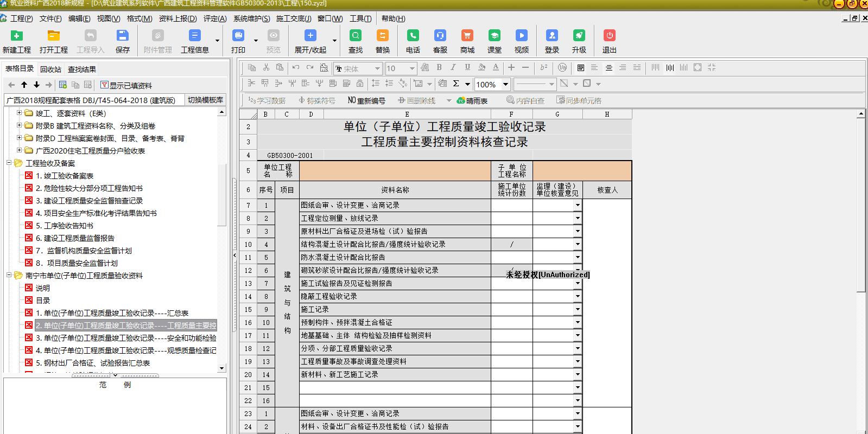The height and width of the screenshot is (434, 868).
Task: Collapse the 工程验收及备案 folder
Action: pyautogui.click(x=9, y=163)
